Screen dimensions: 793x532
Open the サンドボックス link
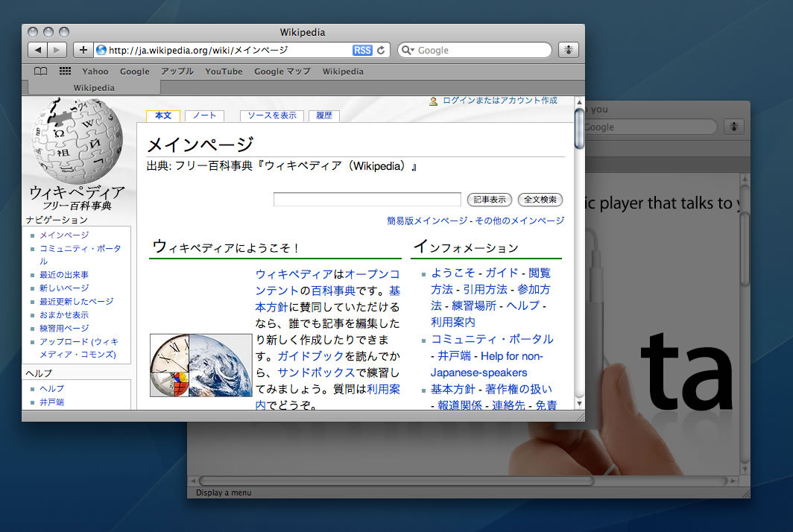[317, 373]
